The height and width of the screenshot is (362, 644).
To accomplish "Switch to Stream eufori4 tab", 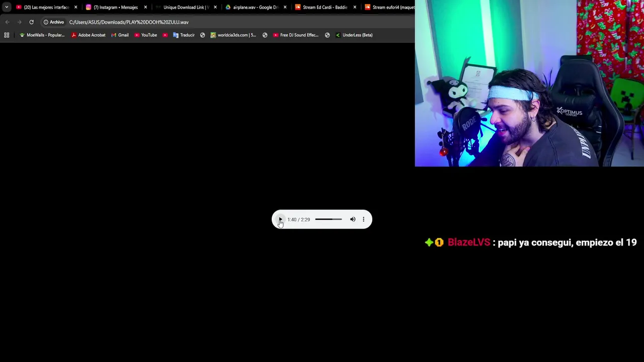I will click(x=389, y=7).
